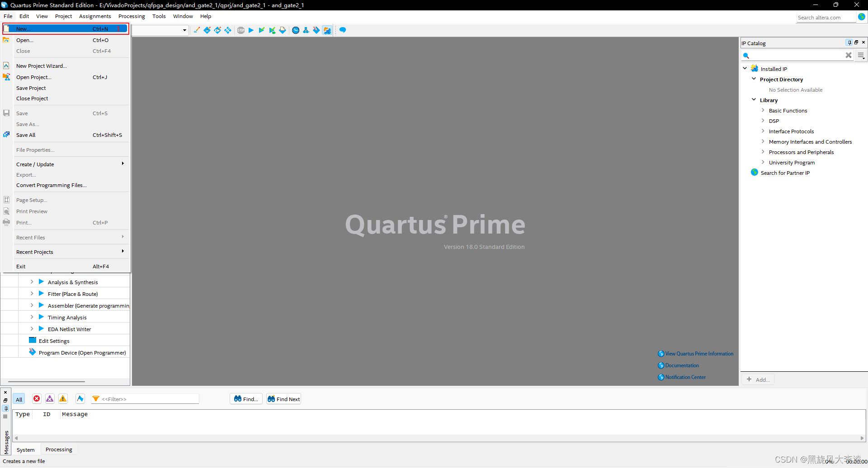Viewport: 868px width, 468px height.
Task: Open IP Catalog options hamburger menu
Action: click(861, 56)
